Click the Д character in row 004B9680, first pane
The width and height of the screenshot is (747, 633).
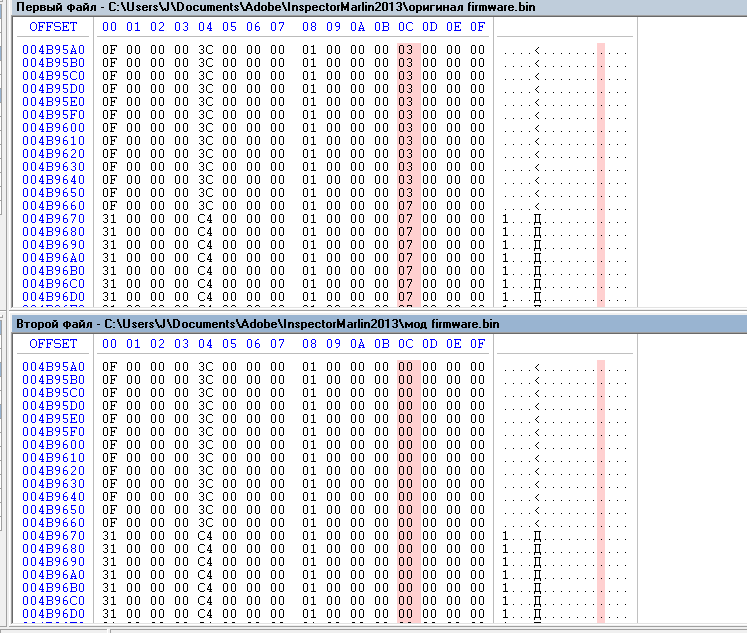coord(537,231)
